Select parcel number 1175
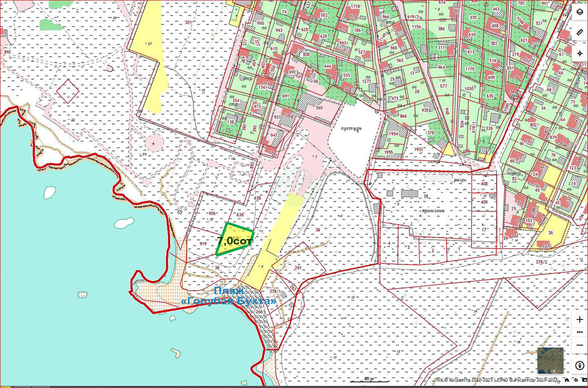This screenshot has height=388, width=588. pyautogui.click(x=469, y=69)
